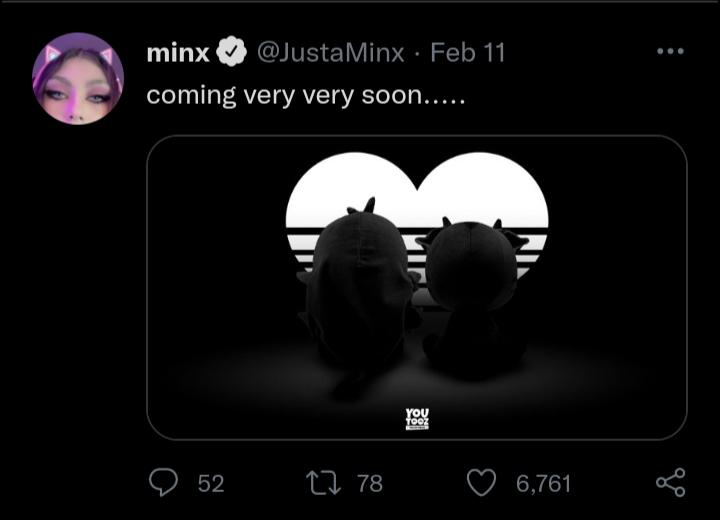Open the three-dot more options menu
The width and height of the screenshot is (720, 520).
[670, 51]
